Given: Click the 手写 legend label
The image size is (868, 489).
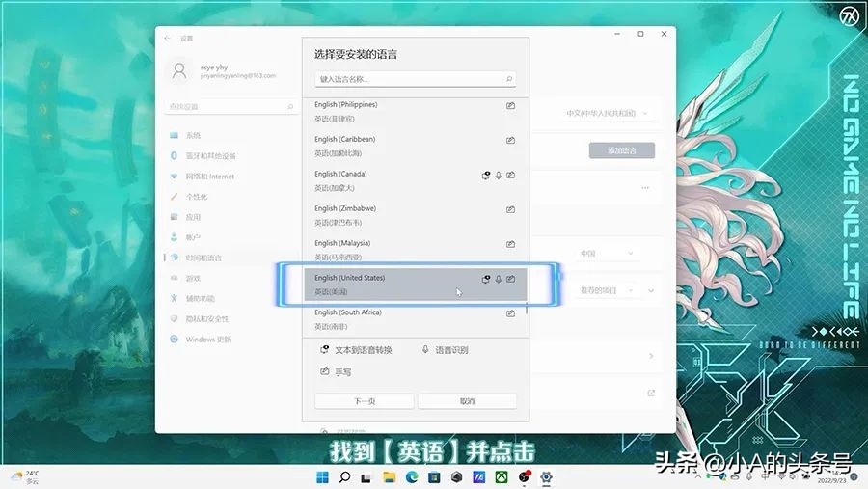Looking at the screenshot, I should tap(342, 372).
